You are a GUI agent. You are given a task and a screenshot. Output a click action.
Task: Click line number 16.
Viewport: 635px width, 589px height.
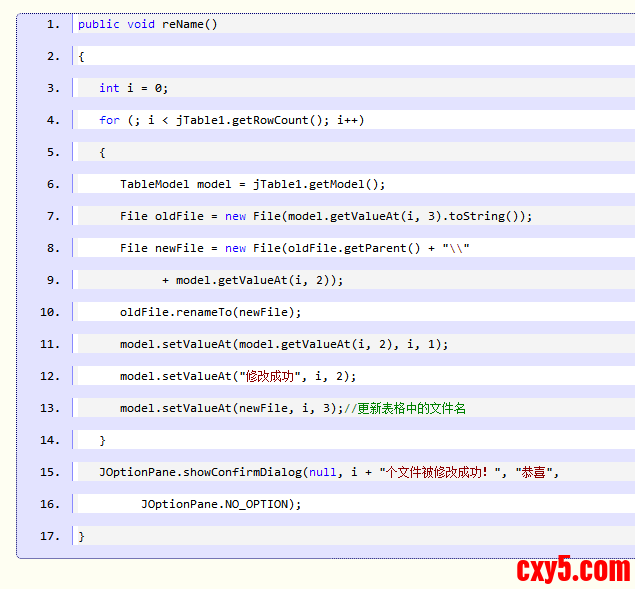point(50,504)
